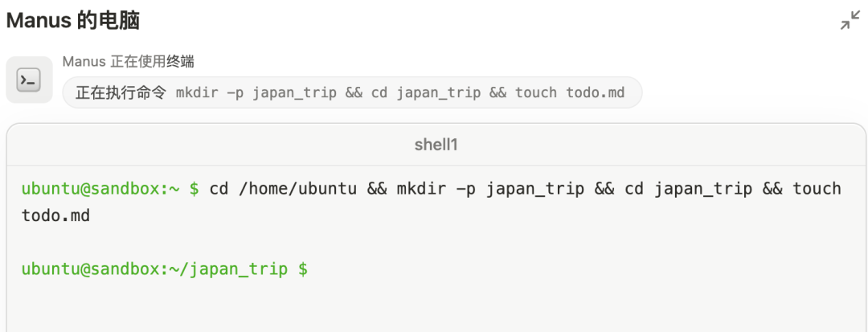Click the "Manus 的电脑" title
This screenshot has height=332, width=868.
click(x=73, y=21)
